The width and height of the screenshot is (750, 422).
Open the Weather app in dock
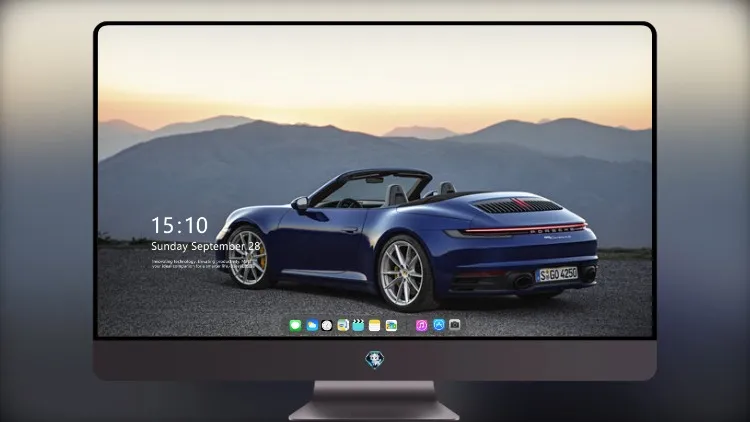312,325
